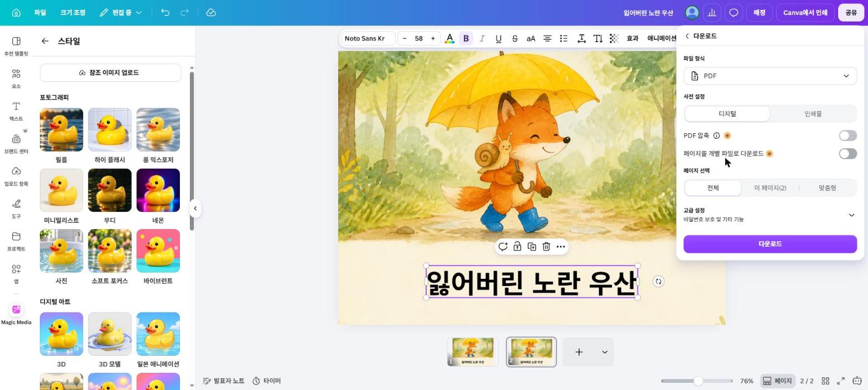Open 브랜드 센터 sidebar panel
Screen dimensions: 868x390
16,144
